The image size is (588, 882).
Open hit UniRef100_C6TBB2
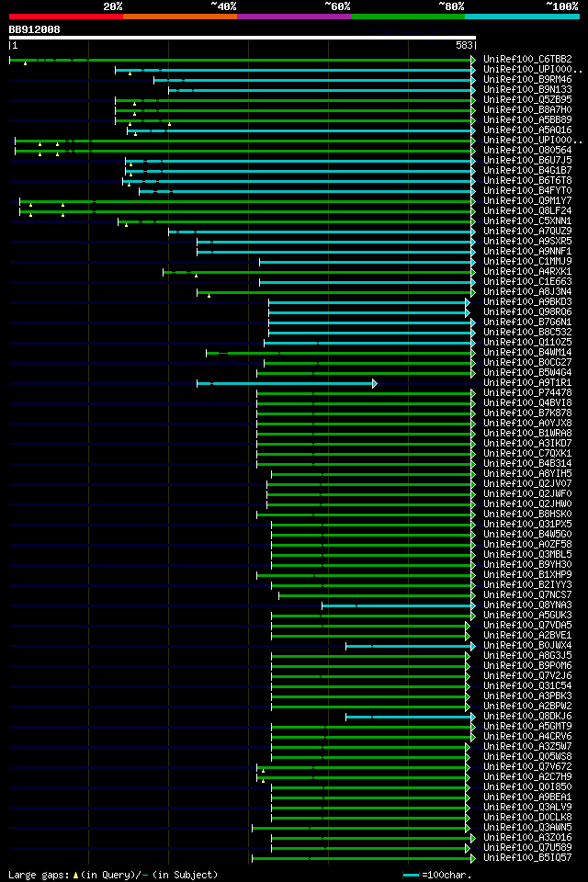pos(527,59)
